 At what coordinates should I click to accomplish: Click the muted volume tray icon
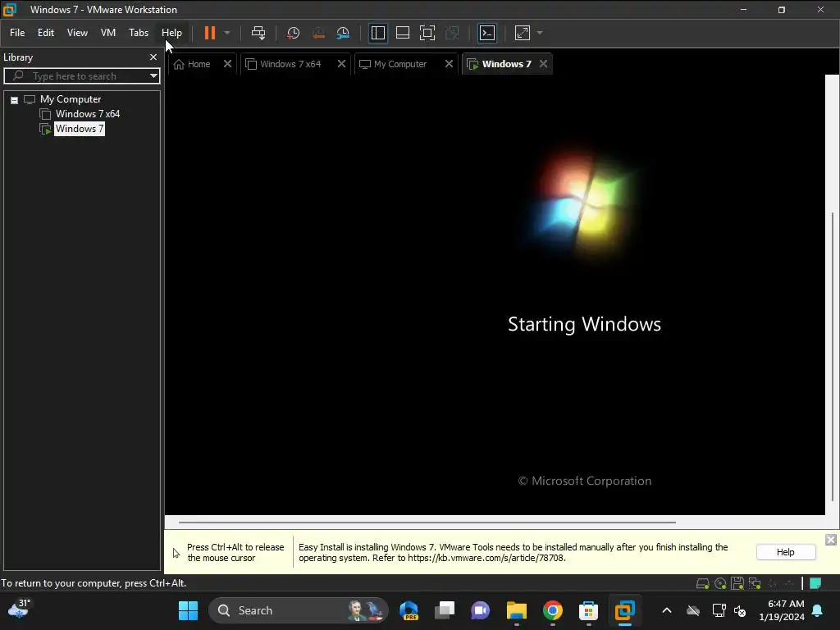[740, 610]
